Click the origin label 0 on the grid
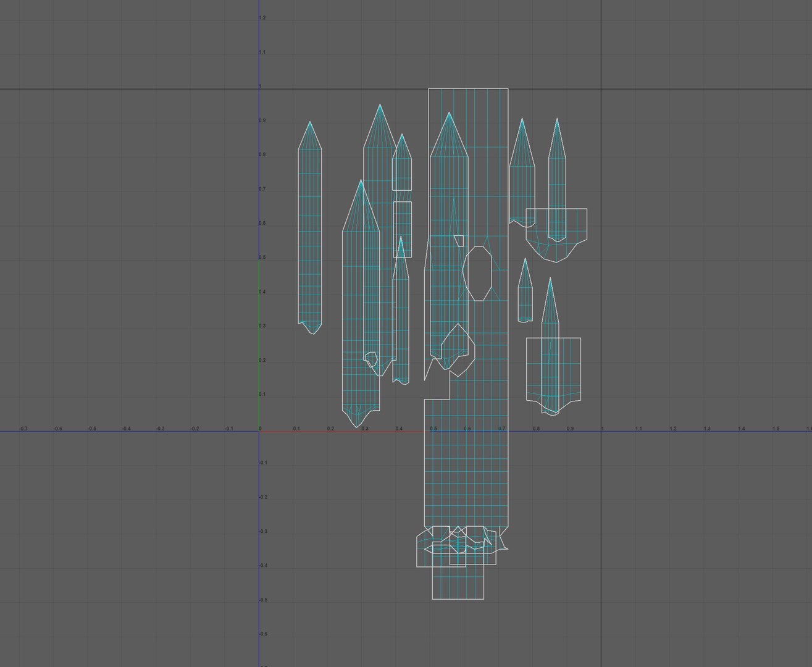 point(260,429)
